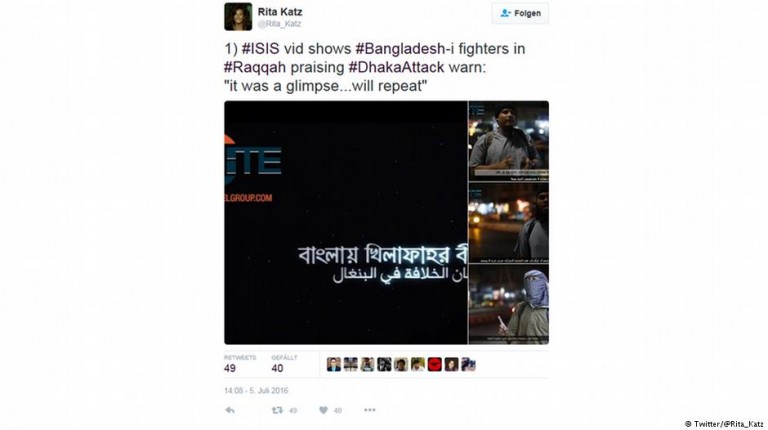Open top right fighter thumbnail

click(508, 141)
